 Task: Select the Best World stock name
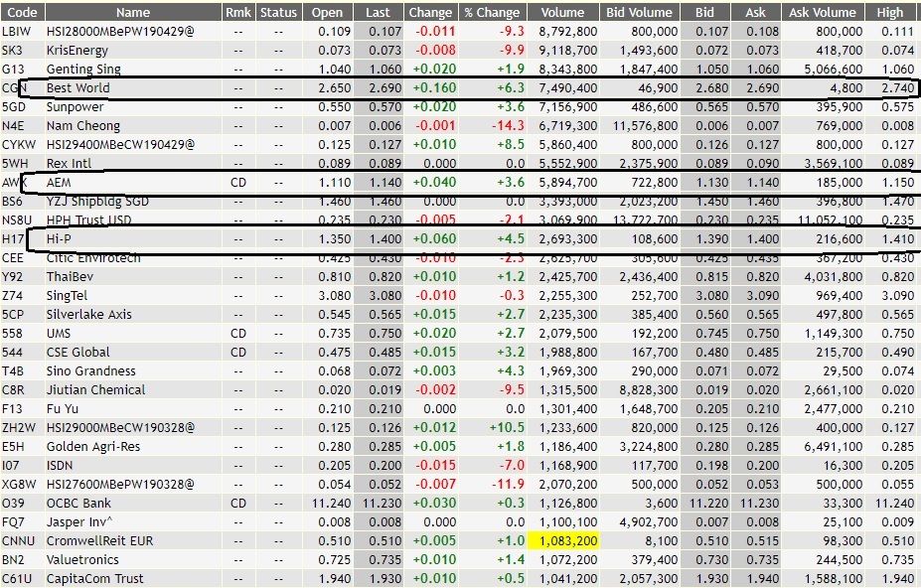78,88
